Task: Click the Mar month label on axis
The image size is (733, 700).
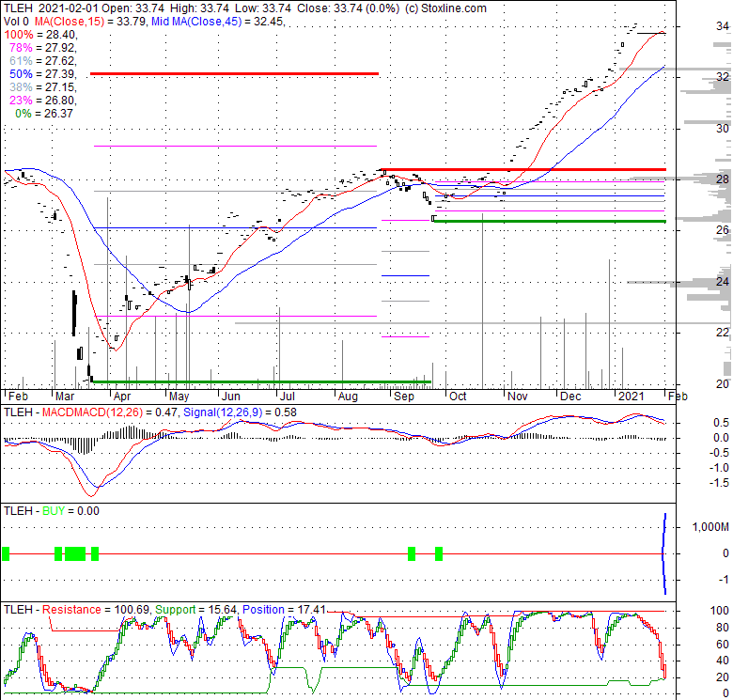Action: click(65, 397)
